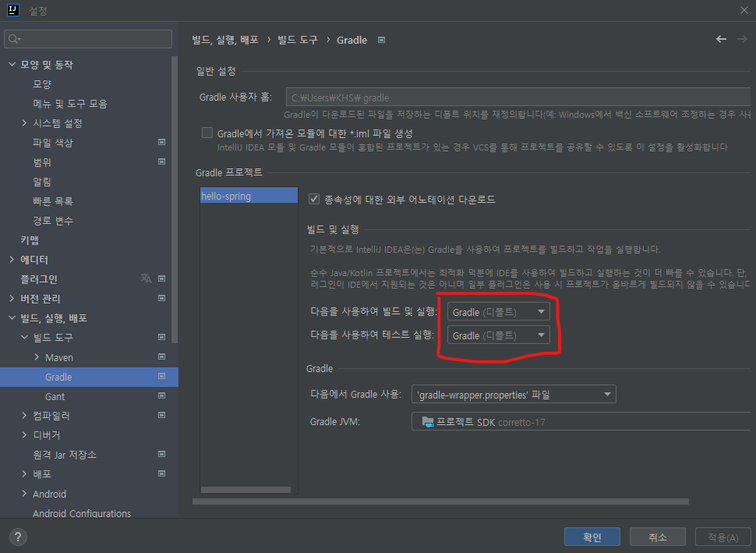Select 모양 in settings tree
756x553 pixels.
pos(42,84)
